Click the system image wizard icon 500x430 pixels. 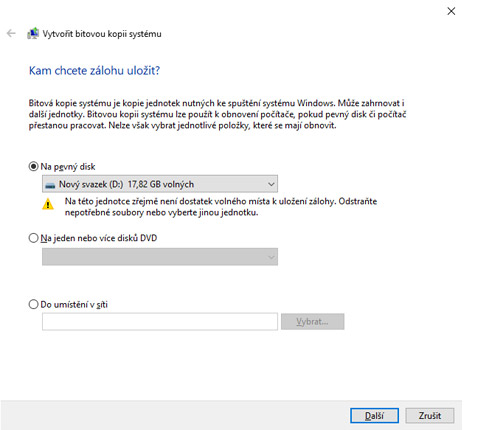click(x=33, y=33)
